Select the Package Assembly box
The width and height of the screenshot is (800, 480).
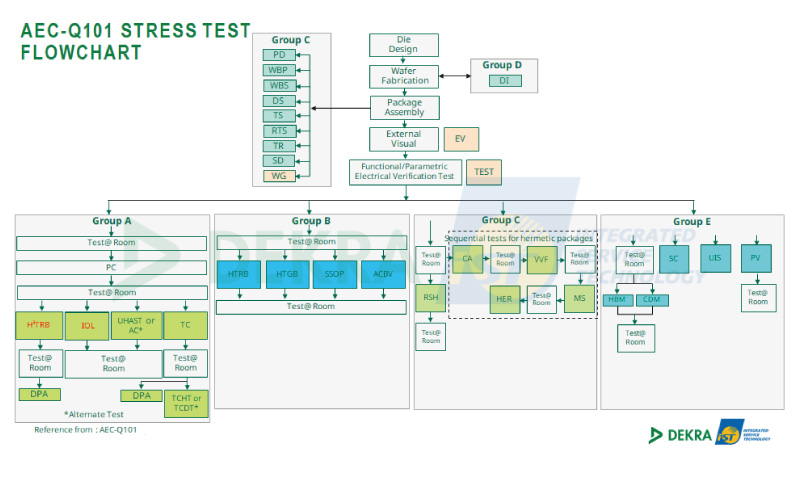[404, 107]
